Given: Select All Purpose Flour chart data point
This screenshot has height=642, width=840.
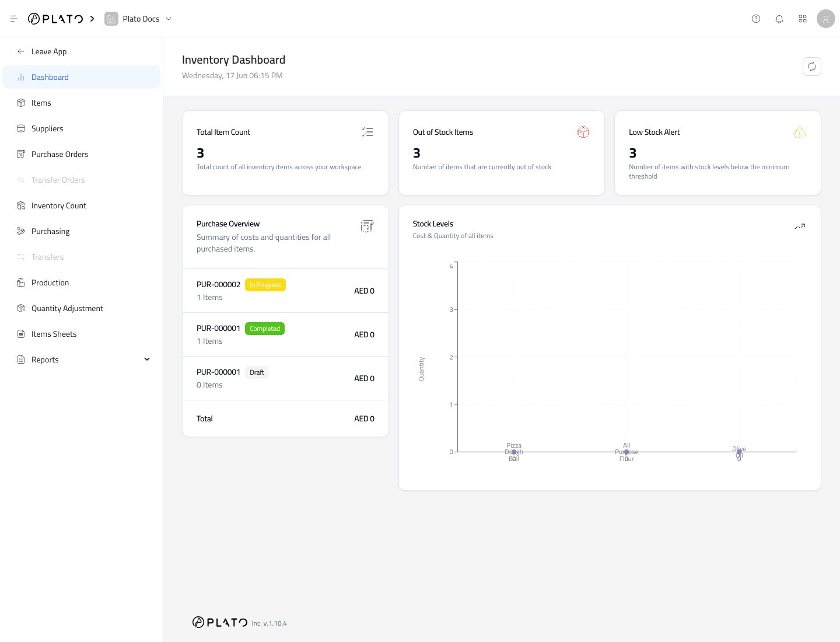Looking at the screenshot, I should 626,452.
